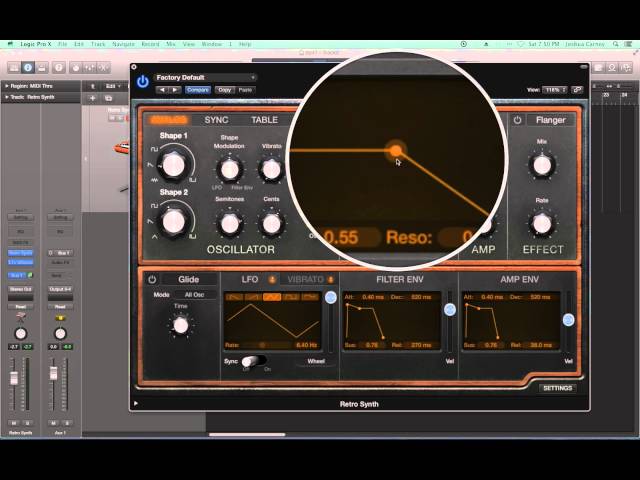This screenshot has width=640, height=480.
Task: Open Quick Help question mark button
Action: click(x=58, y=67)
